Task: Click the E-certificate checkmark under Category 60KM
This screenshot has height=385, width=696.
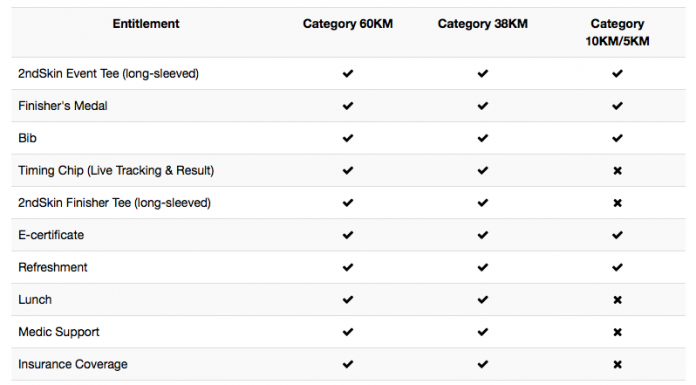Action: coord(348,235)
